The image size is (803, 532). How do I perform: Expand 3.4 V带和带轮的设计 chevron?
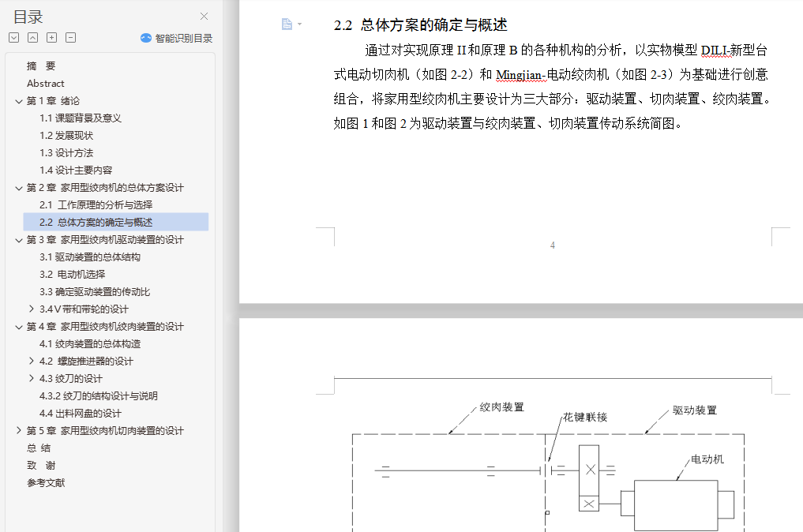point(32,309)
